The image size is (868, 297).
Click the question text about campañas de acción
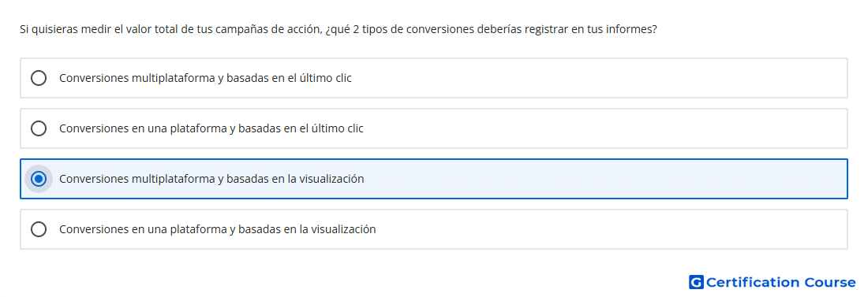tap(339, 29)
